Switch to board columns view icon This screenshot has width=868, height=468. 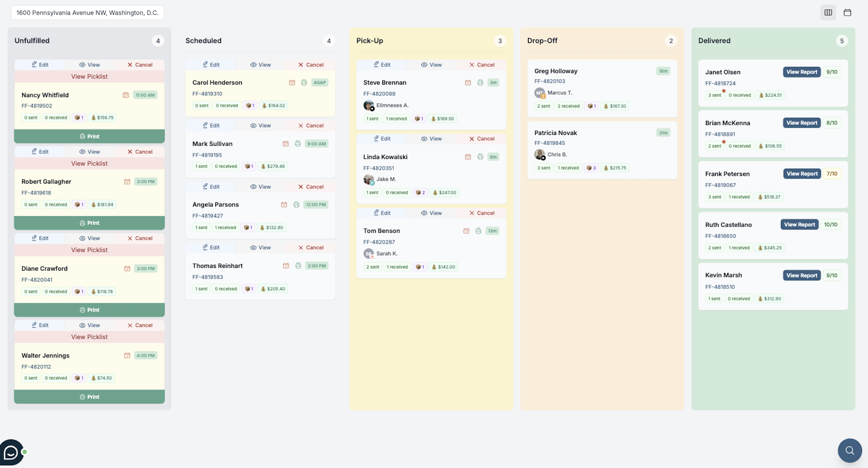[x=828, y=12]
